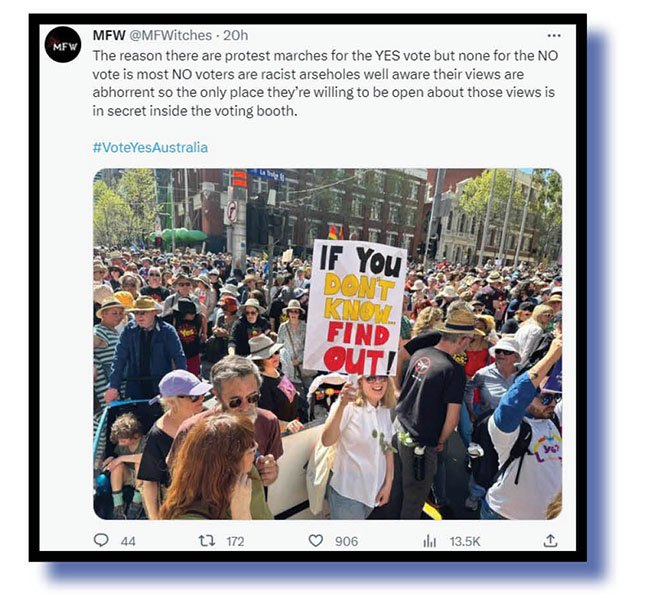Click the woman in white shirt in photo
652x605 pixels.
361,447
